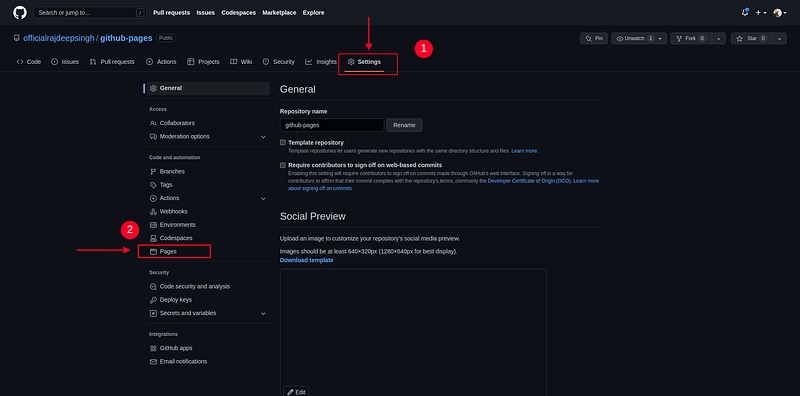
Task: Open Explore in top navigation
Action: (313, 13)
